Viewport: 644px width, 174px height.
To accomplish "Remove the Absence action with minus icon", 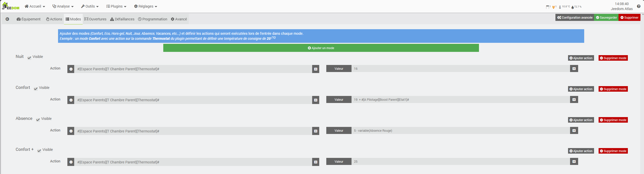I will click(x=71, y=131).
